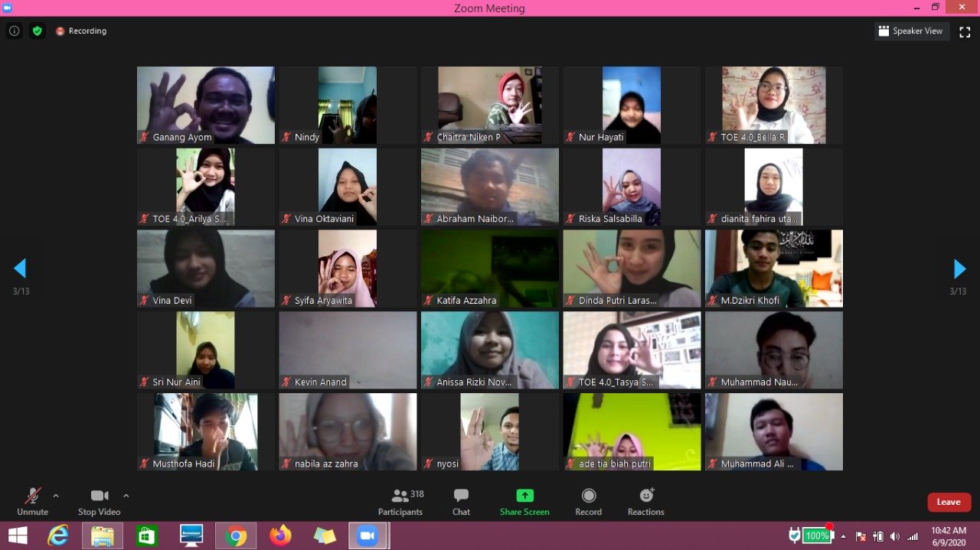
Task: Open the meeting information icon
Action: coord(14,31)
